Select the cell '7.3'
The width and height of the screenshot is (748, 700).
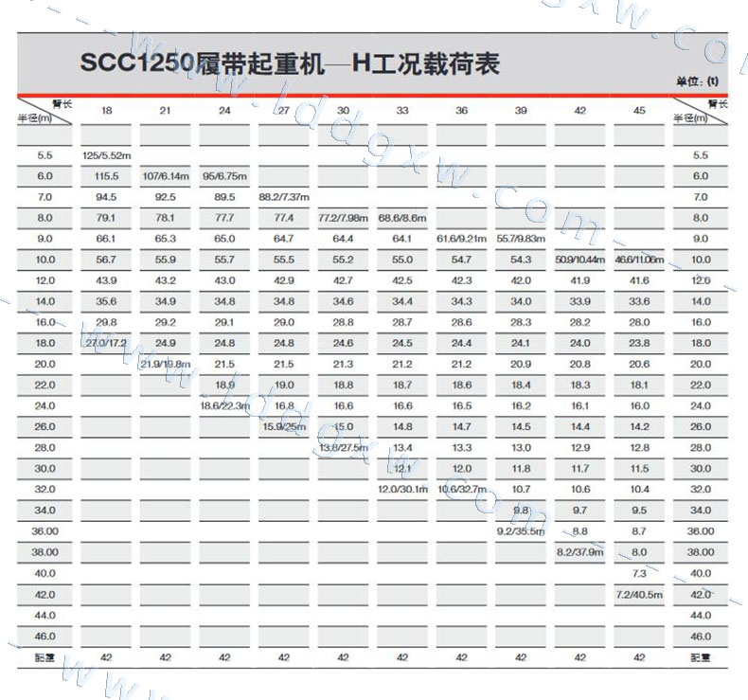pyautogui.click(x=639, y=573)
